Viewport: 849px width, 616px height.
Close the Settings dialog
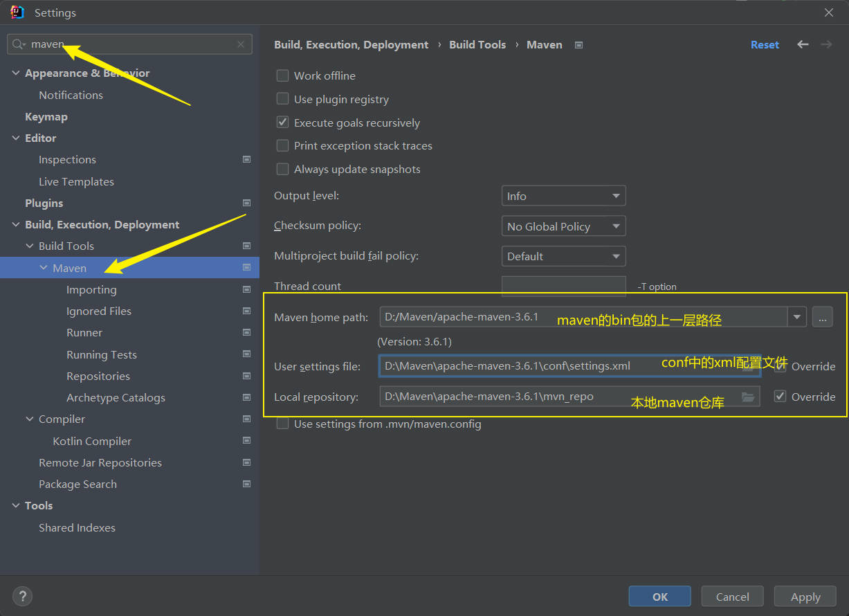point(828,12)
